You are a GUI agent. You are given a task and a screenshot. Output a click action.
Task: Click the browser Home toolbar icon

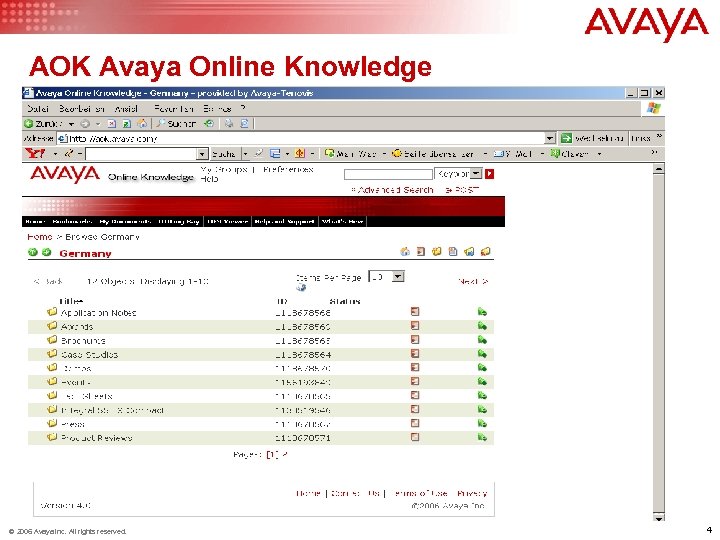click(x=142, y=123)
